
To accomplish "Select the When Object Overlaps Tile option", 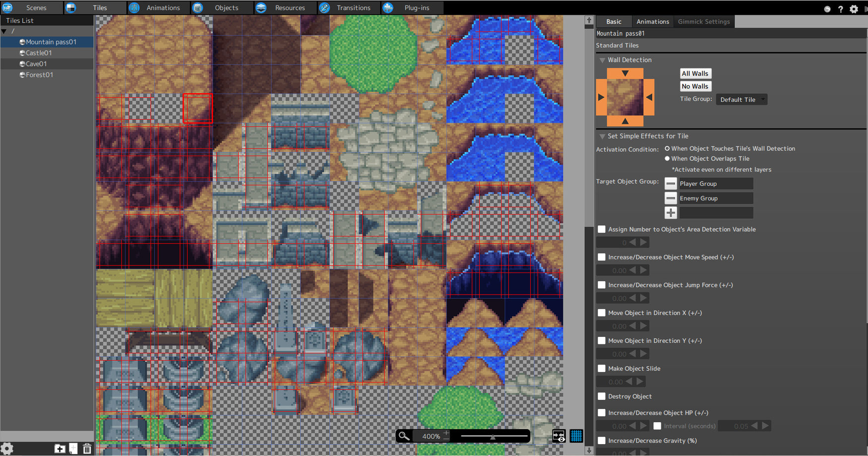I will pos(667,158).
